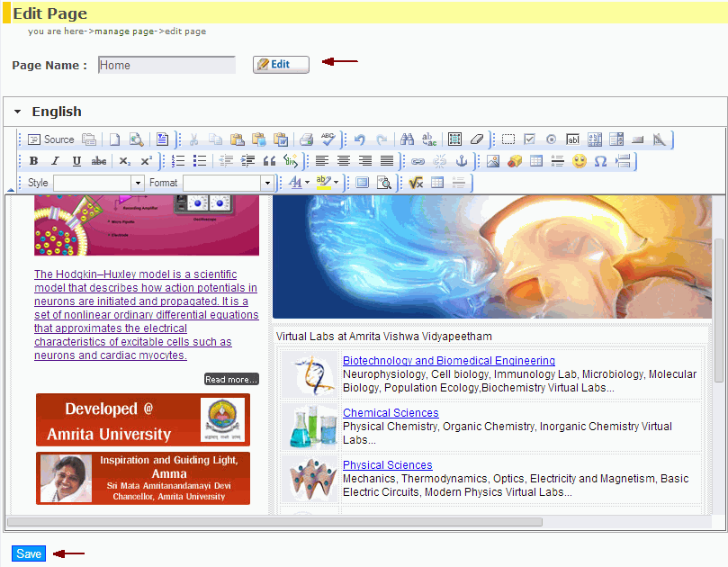728x567 pixels.
Task: Click the Cut scissors icon
Action: coord(194,139)
